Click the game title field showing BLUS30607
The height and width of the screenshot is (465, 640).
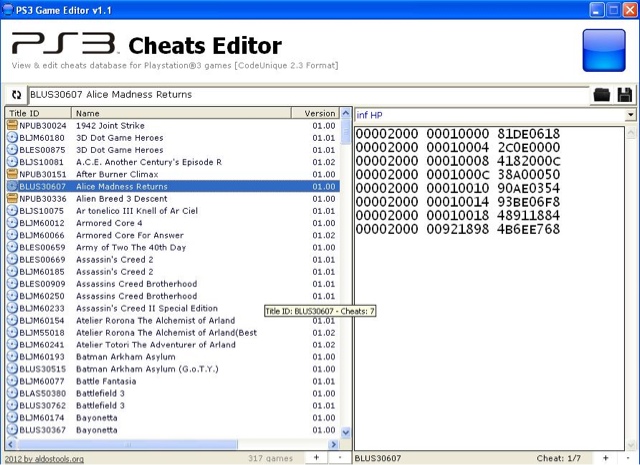(309, 95)
